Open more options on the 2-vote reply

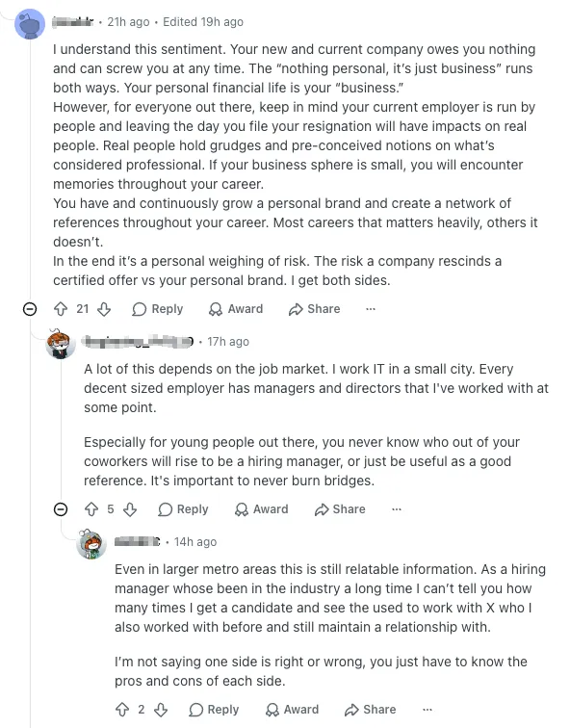coord(427,710)
